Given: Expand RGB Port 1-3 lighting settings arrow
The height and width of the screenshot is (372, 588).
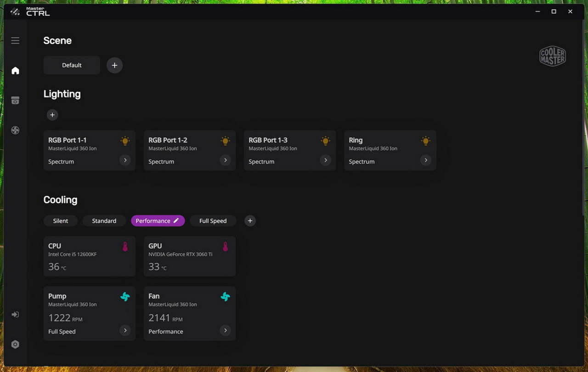Looking at the screenshot, I should coord(325,160).
